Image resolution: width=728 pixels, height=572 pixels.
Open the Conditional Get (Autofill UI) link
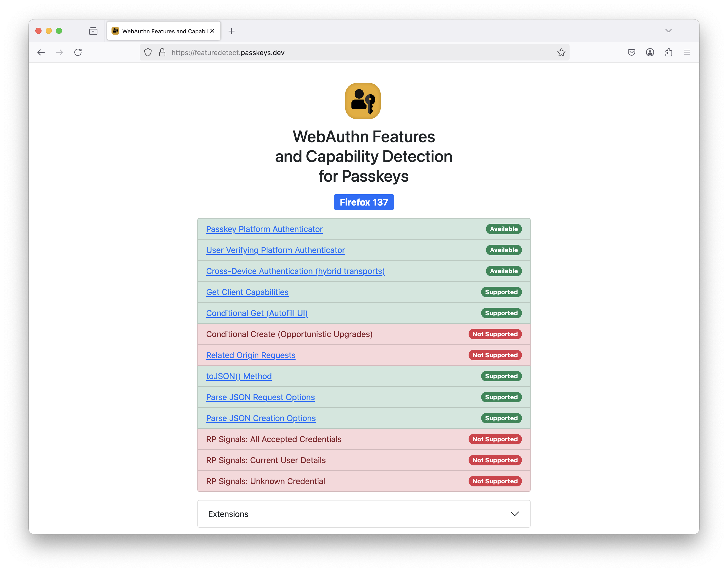click(257, 313)
